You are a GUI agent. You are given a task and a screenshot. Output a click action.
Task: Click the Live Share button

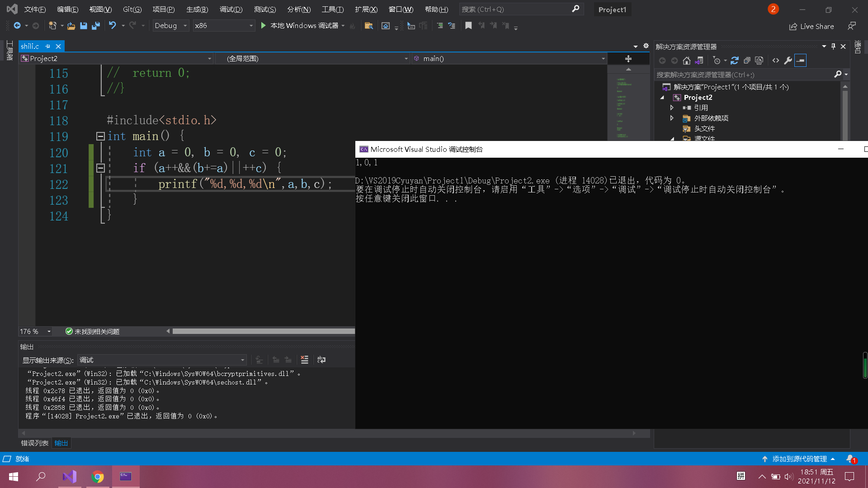pyautogui.click(x=812, y=25)
